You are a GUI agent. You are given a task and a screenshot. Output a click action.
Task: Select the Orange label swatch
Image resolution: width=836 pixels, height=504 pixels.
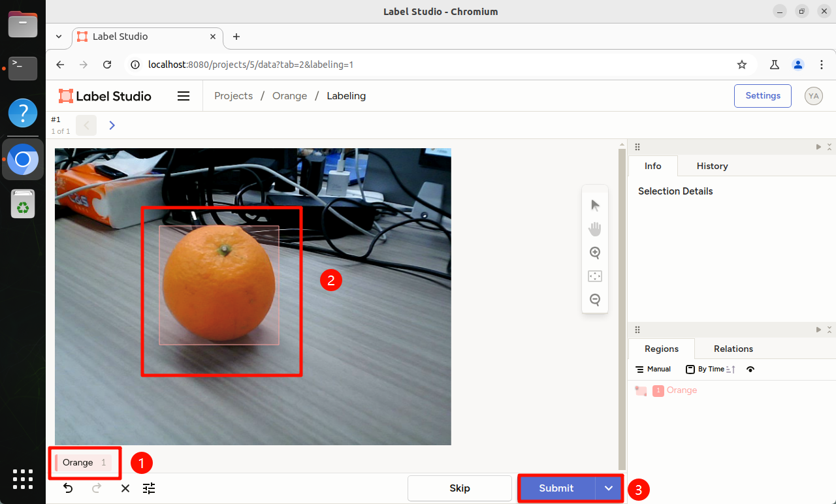click(84, 462)
